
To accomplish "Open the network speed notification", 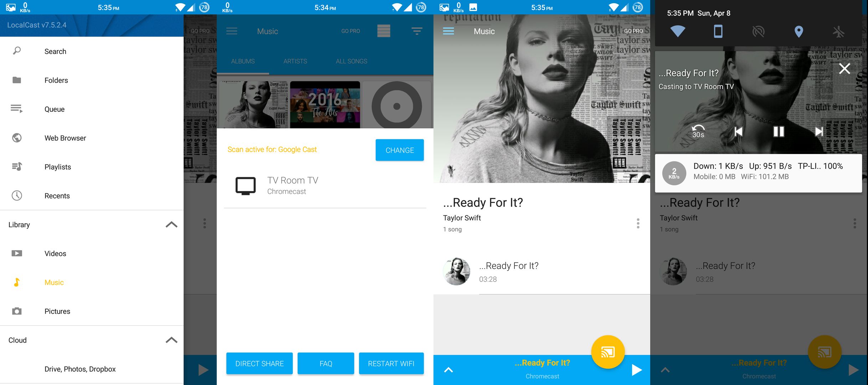I will pos(758,173).
